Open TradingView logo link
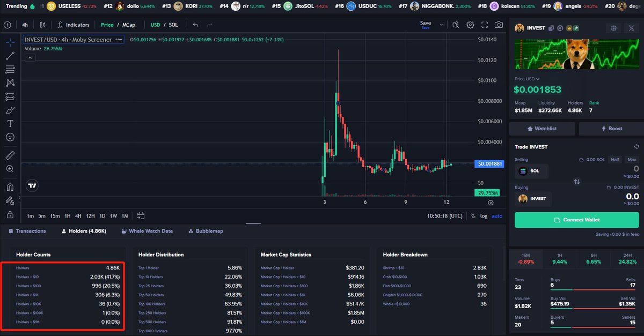 pos(33,185)
